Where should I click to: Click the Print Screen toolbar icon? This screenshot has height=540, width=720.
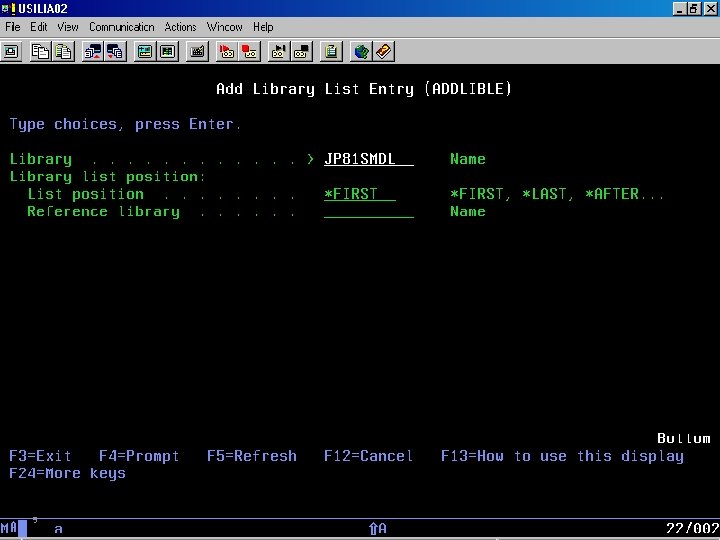click(x=11, y=51)
